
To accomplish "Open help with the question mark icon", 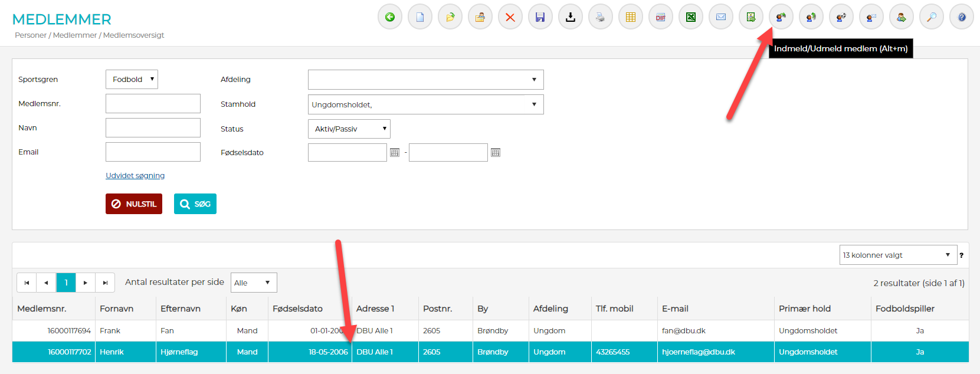I will (962, 17).
